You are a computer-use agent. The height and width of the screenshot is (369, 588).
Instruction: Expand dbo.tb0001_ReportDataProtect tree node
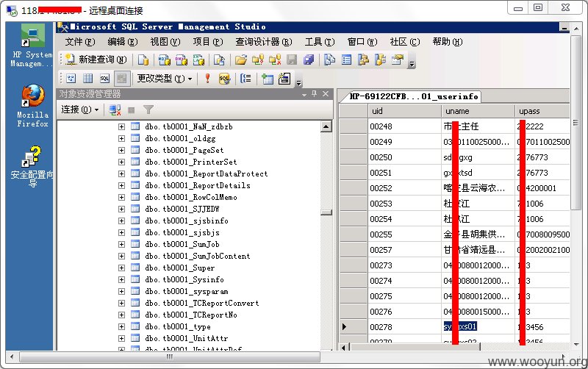click(x=121, y=173)
